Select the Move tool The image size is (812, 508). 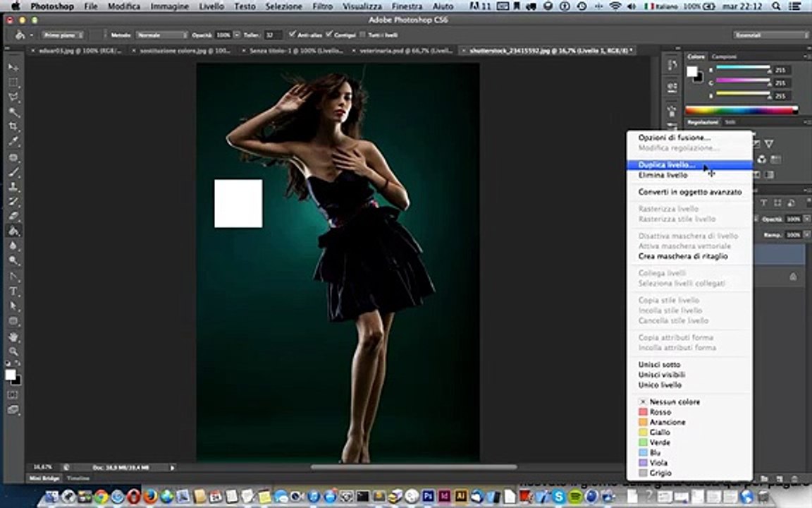coord(13,68)
